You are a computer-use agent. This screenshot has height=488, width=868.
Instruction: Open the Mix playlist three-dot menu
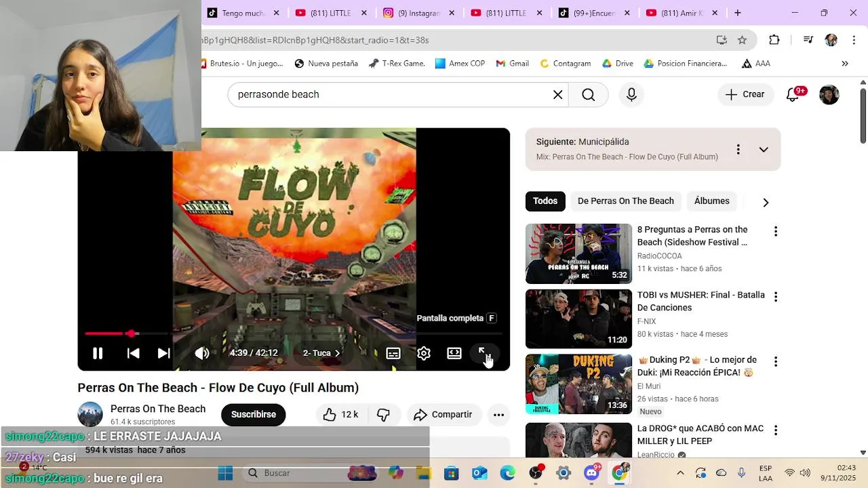click(738, 149)
